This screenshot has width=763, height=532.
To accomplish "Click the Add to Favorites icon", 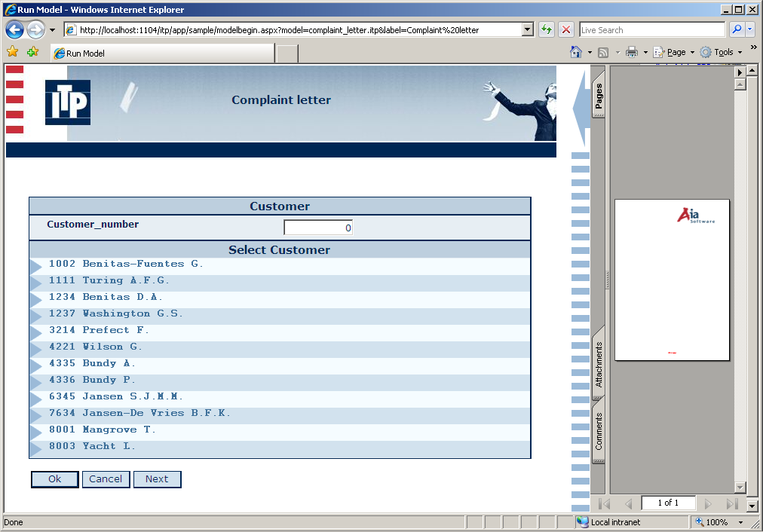I will (x=32, y=52).
